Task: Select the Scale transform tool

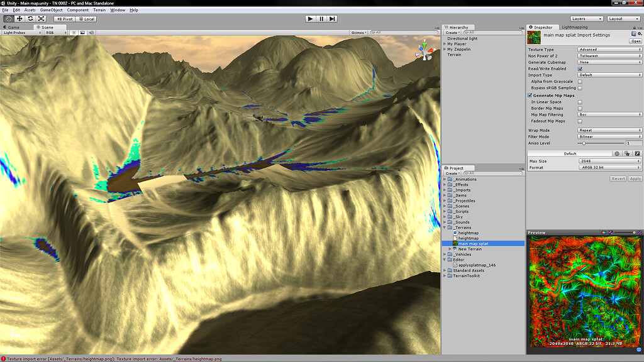Action: click(41, 19)
